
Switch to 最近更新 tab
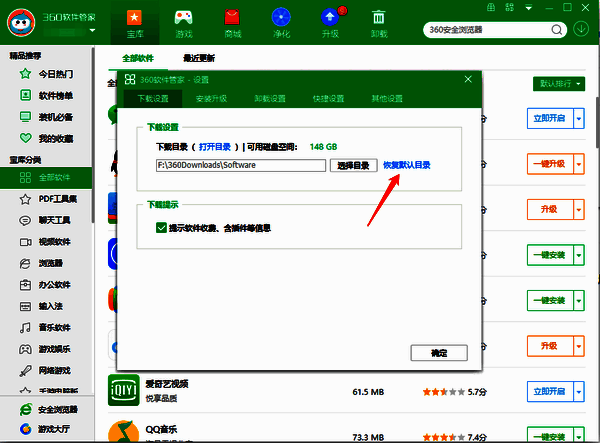[199, 58]
